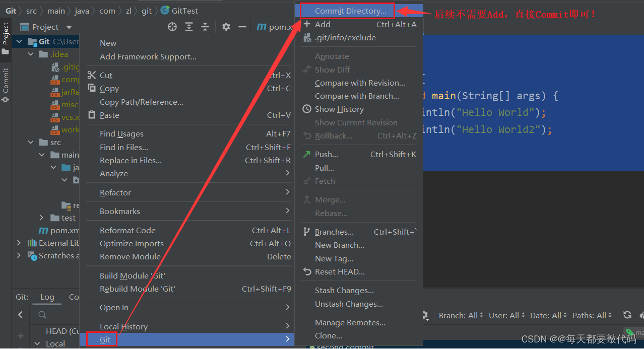Switch to the Log tab in Git panel
This screenshot has height=349, width=644.
click(x=47, y=297)
